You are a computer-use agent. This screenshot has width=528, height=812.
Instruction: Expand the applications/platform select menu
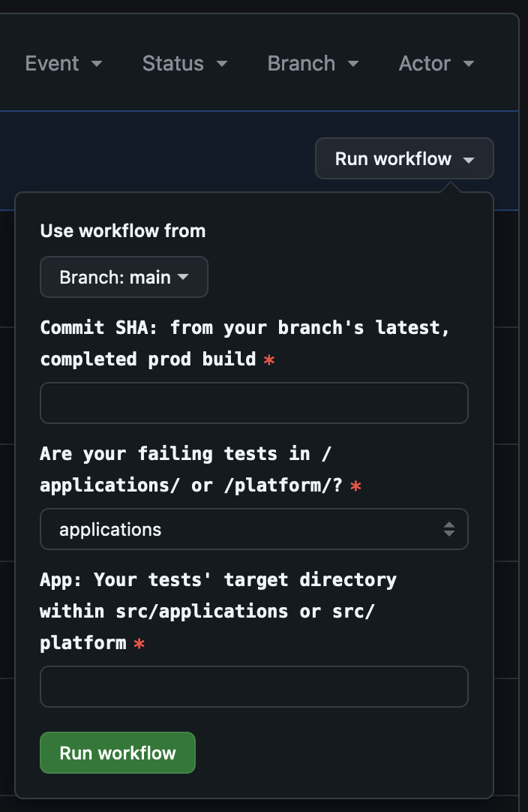[254, 529]
